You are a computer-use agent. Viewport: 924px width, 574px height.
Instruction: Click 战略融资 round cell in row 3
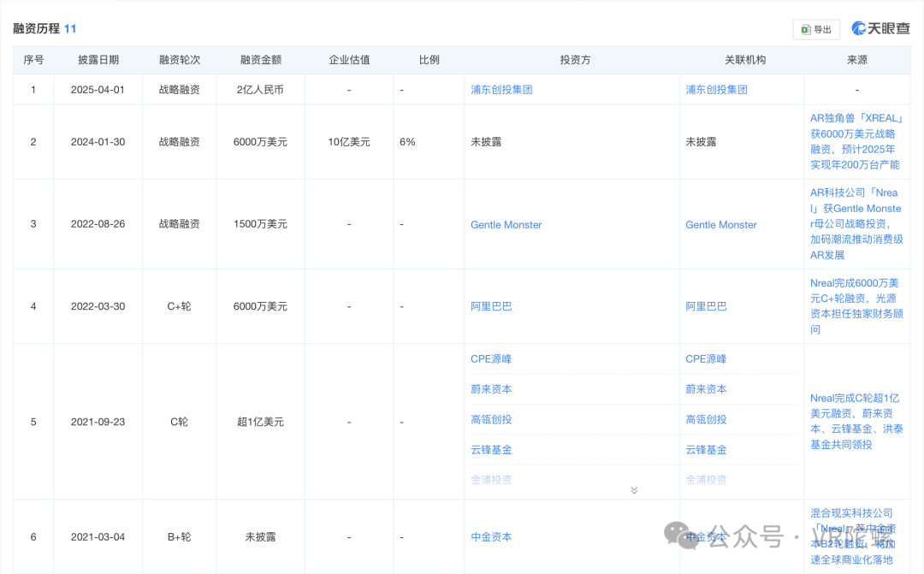coord(179,224)
